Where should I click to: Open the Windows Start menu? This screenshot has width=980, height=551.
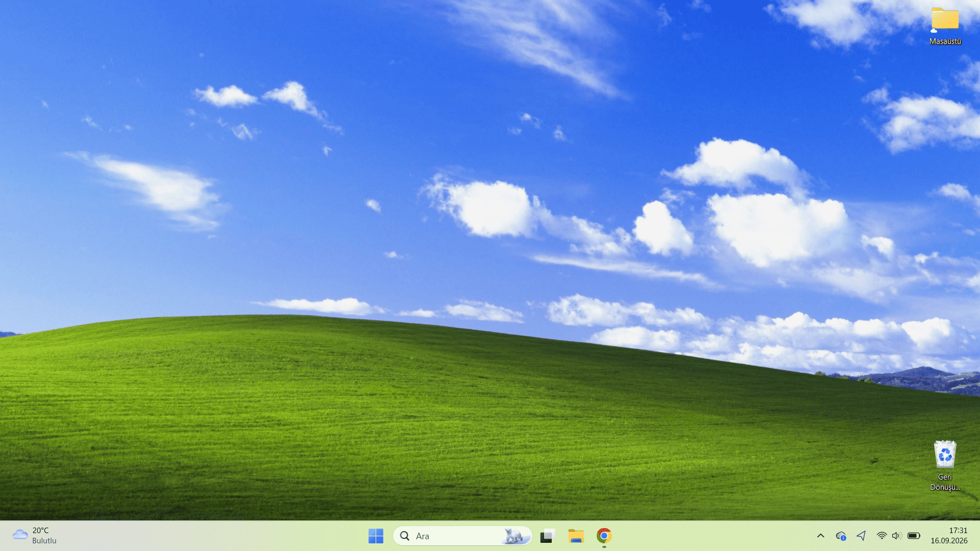376,536
